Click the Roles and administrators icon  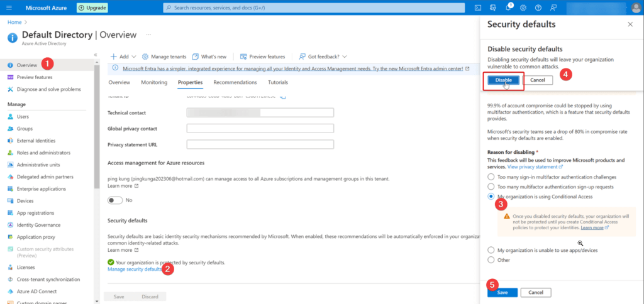point(11,153)
